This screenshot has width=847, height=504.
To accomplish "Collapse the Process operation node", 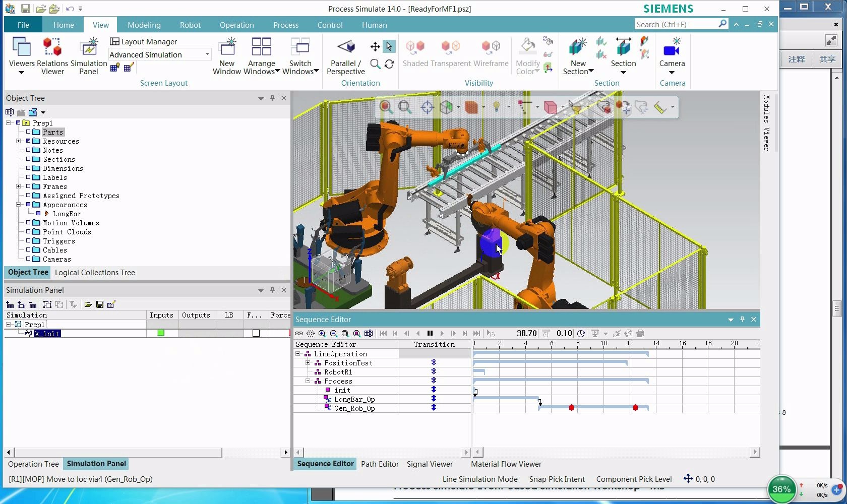I will [308, 381].
